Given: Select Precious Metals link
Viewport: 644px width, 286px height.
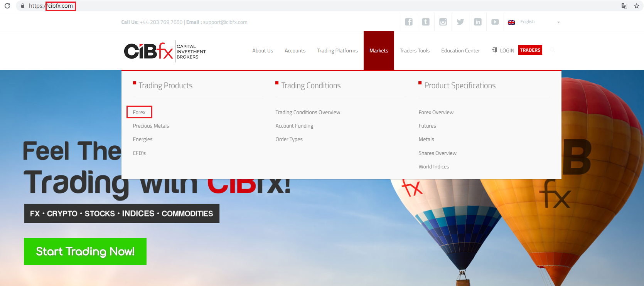Looking at the screenshot, I should pos(151,126).
